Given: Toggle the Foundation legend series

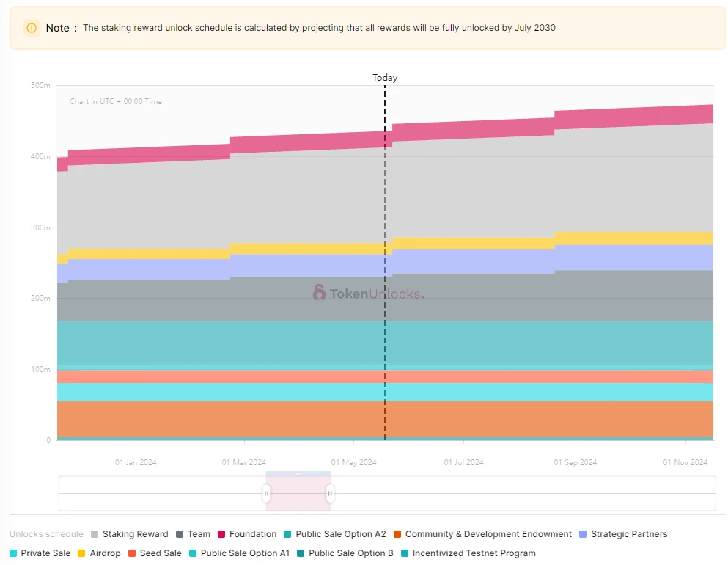Looking at the screenshot, I should (247, 534).
